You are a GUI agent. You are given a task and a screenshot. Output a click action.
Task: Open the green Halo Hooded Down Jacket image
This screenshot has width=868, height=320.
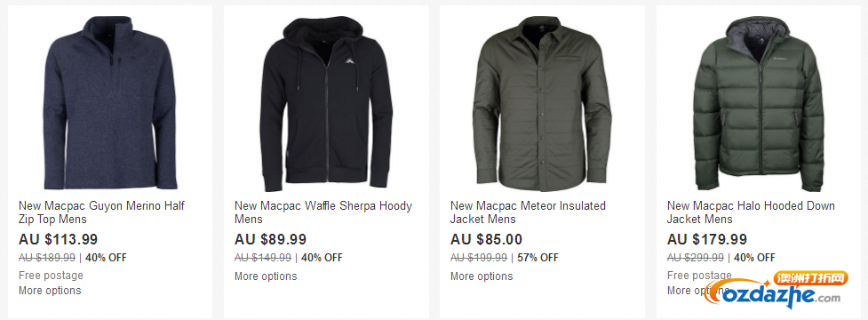tap(760, 103)
